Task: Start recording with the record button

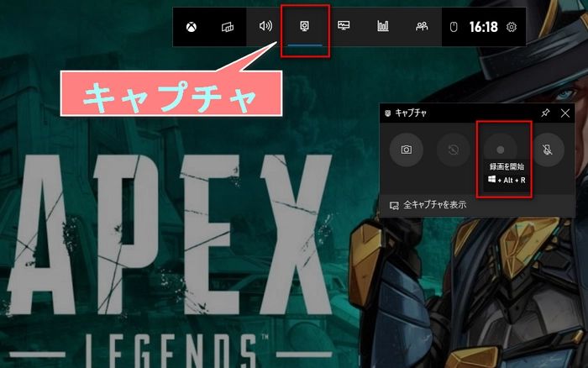Action: (x=501, y=150)
